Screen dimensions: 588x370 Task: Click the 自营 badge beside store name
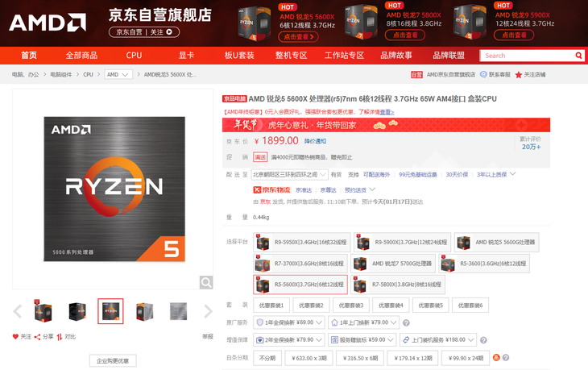(x=416, y=75)
